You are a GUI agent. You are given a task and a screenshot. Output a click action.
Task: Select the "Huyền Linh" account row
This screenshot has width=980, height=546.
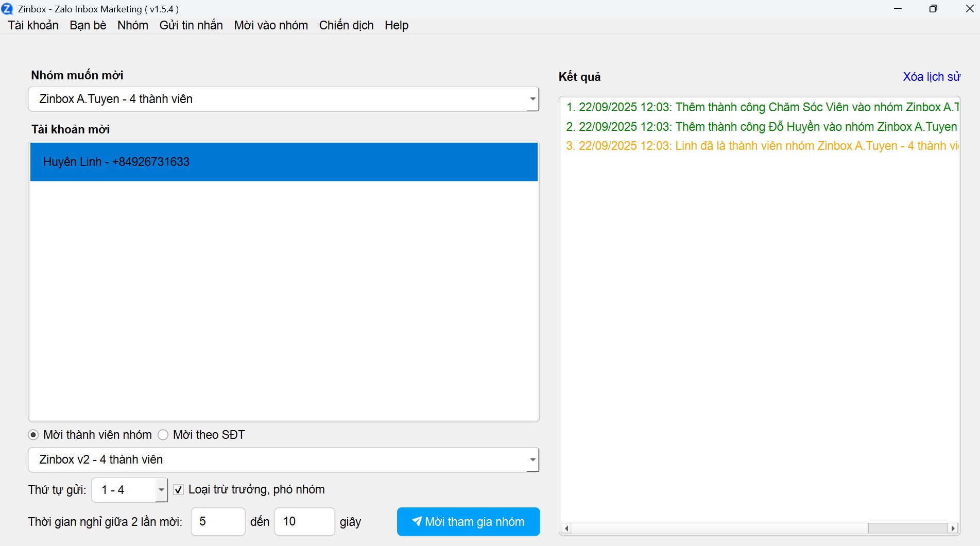pos(284,162)
